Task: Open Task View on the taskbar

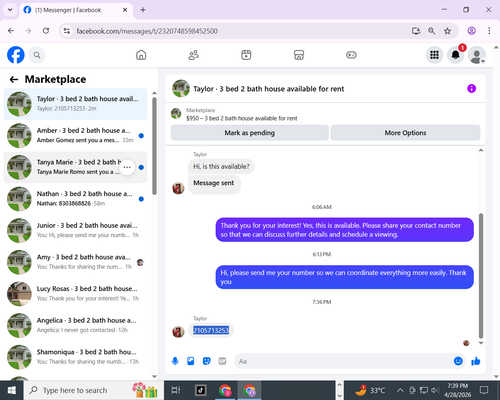Action: (176, 390)
